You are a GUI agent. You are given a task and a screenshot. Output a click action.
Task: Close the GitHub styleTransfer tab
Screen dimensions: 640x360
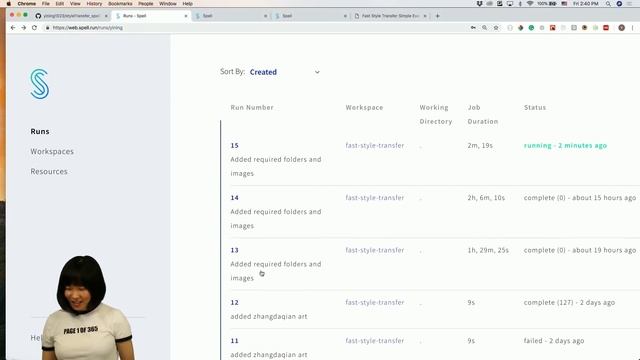(106, 16)
